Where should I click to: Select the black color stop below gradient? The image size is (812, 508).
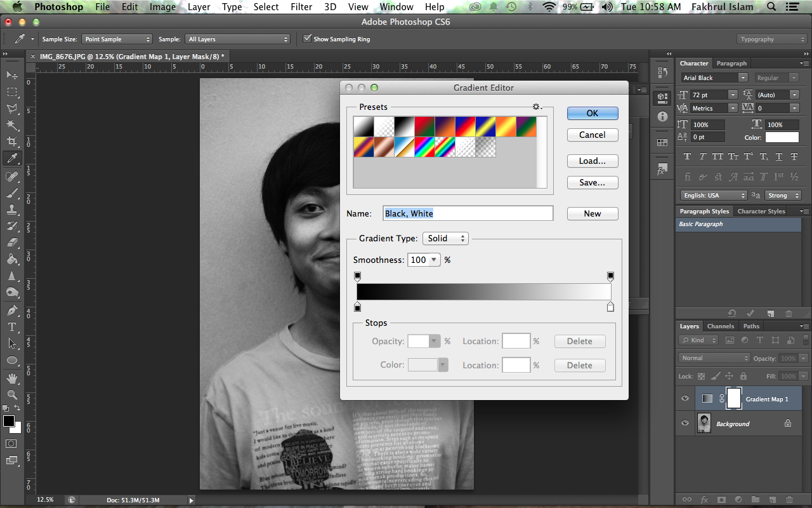point(357,307)
